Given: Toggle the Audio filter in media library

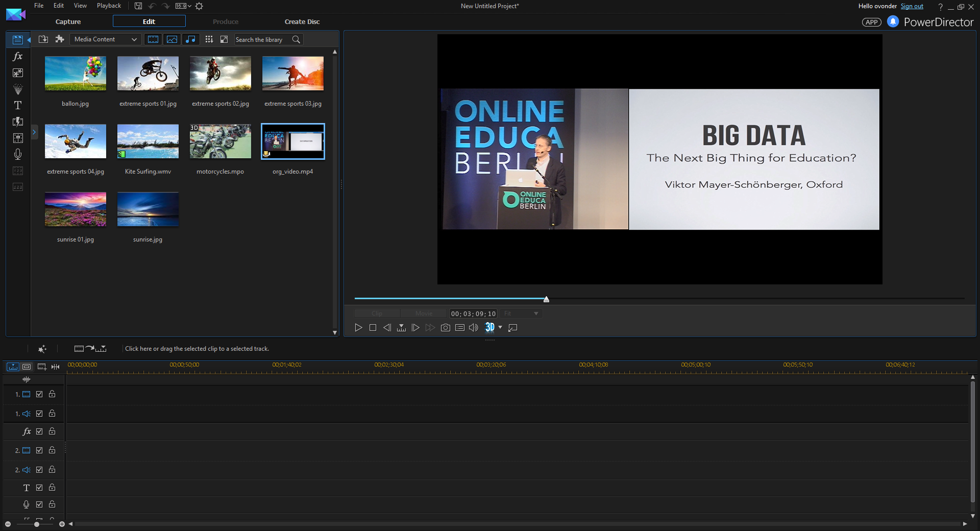Looking at the screenshot, I should [190, 39].
